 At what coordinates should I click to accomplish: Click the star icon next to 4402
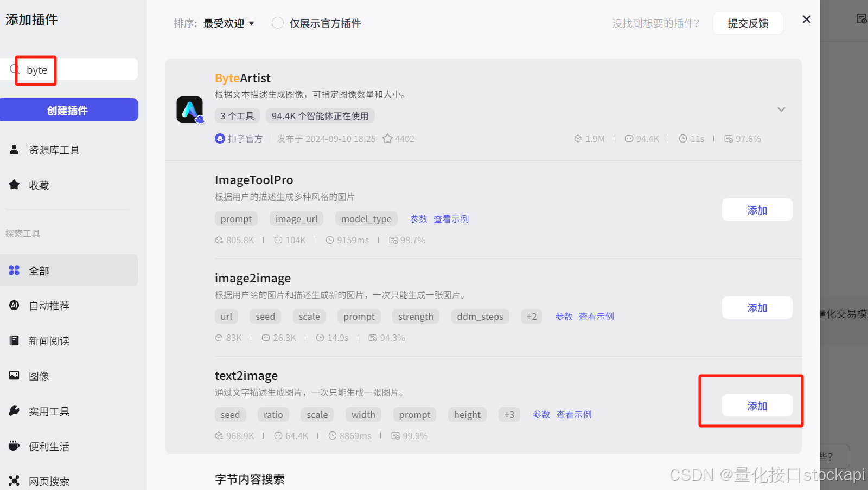[x=387, y=139]
